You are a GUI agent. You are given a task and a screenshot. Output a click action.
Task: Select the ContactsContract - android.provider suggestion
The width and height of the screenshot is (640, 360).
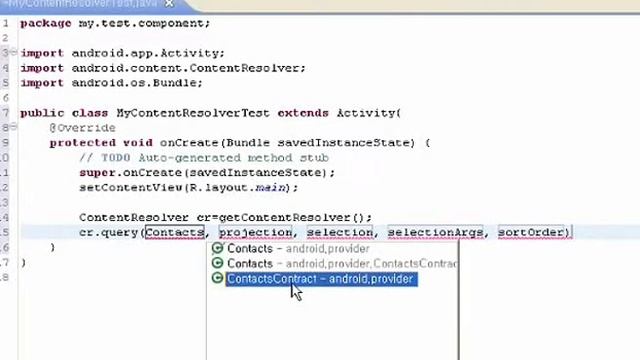321,279
